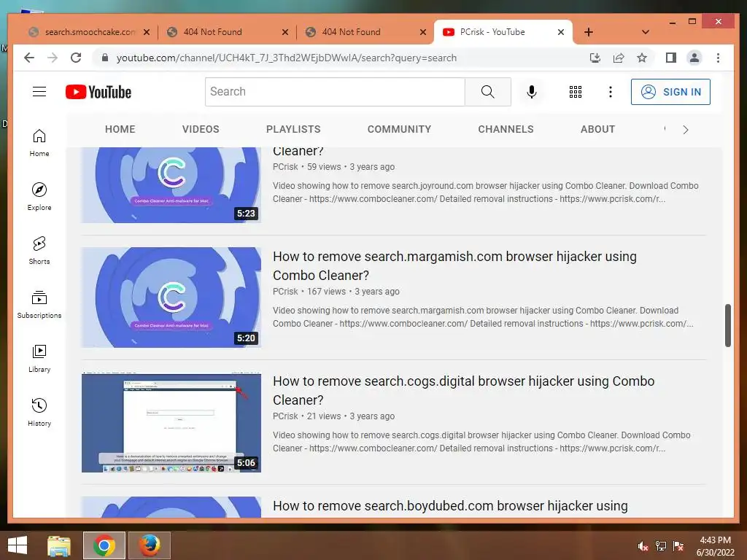Bookmark this page with star icon

click(x=642, y=58)
